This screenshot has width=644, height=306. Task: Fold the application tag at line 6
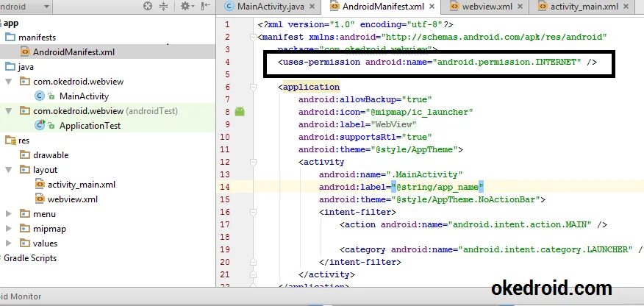click(x=253, y=87)
